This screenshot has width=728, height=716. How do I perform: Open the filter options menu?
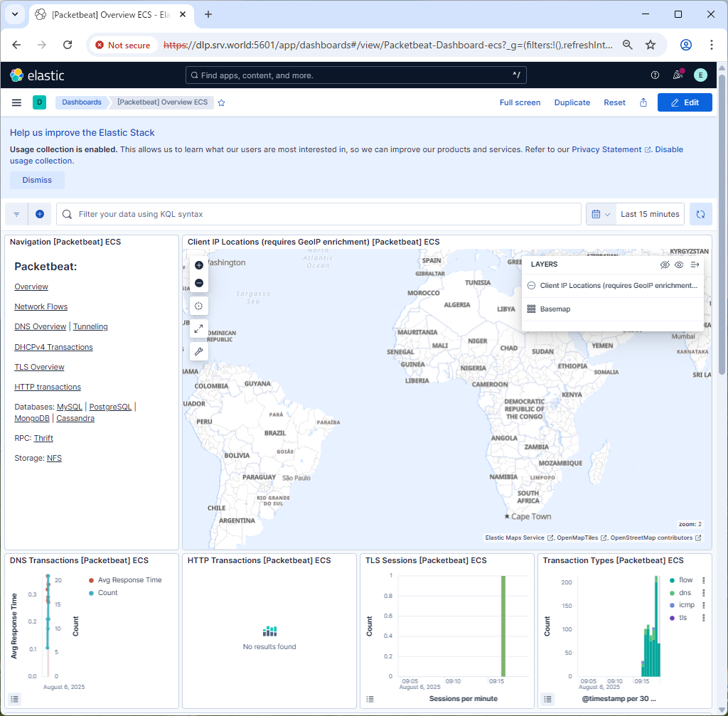pyautogui.click(x=16, y=214)
